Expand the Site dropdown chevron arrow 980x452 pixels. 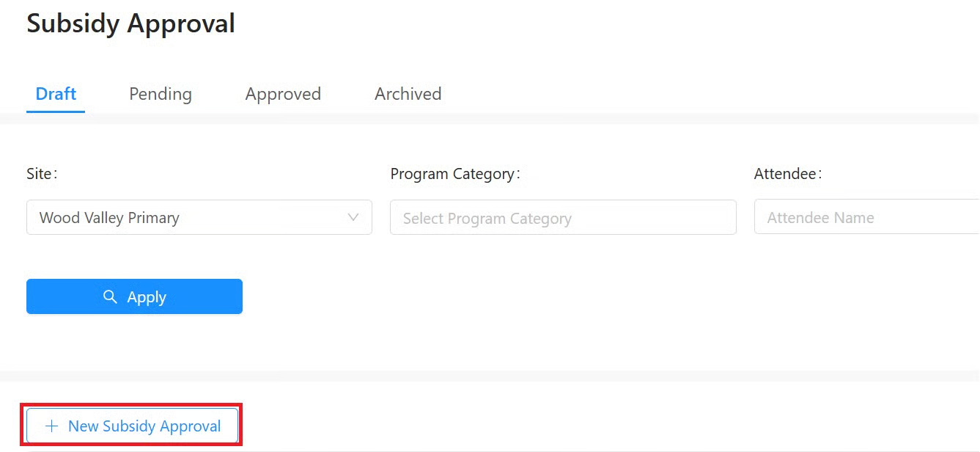coord(353,217)
